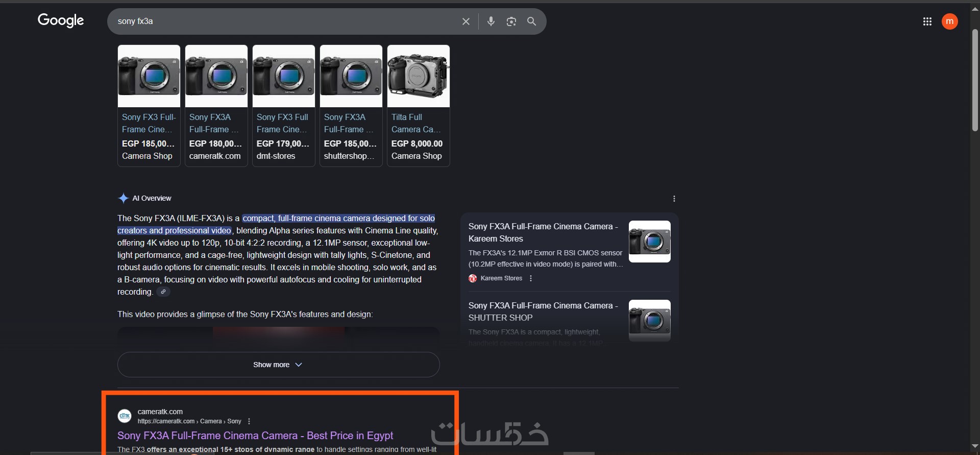Click the scrollbar down arrow
980x455 pixels.
975,446
